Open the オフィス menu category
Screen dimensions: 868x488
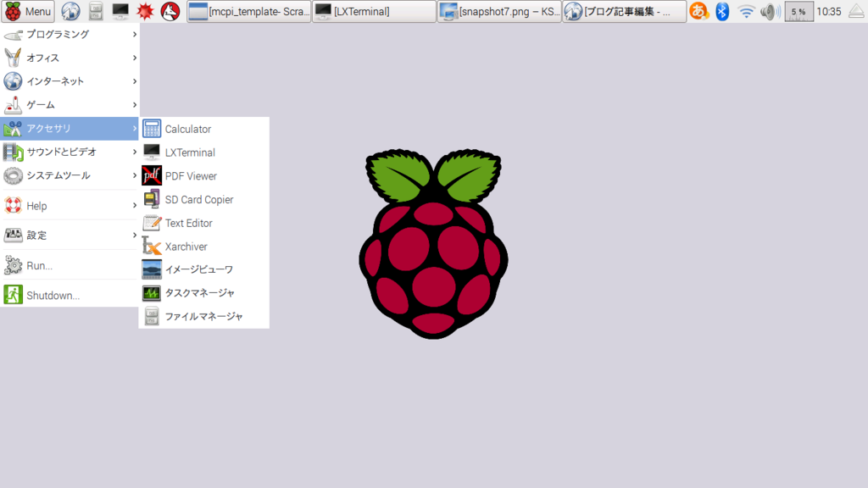[70, 58]
